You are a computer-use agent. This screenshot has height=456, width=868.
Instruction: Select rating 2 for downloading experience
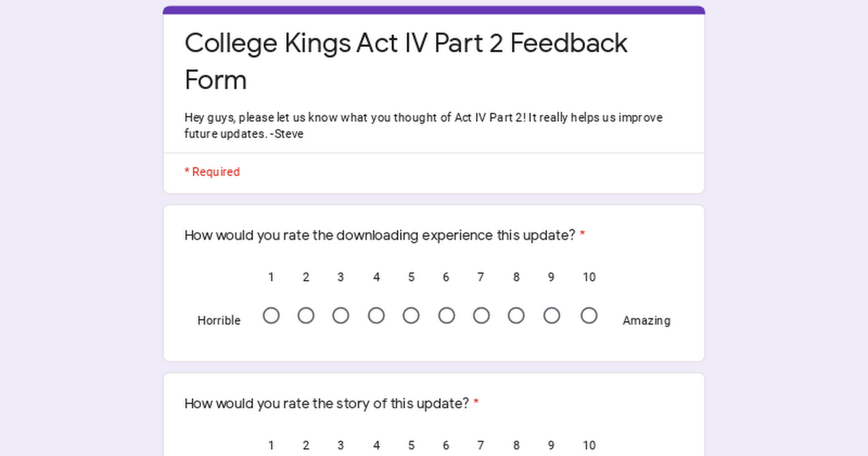[x=306, y=316]
